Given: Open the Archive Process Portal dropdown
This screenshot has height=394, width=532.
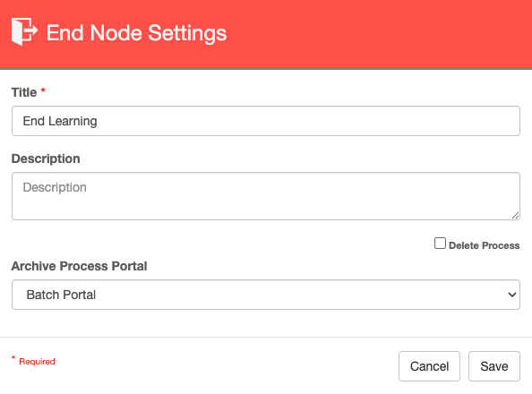Looking at the screenshot, I should (266, 295).
